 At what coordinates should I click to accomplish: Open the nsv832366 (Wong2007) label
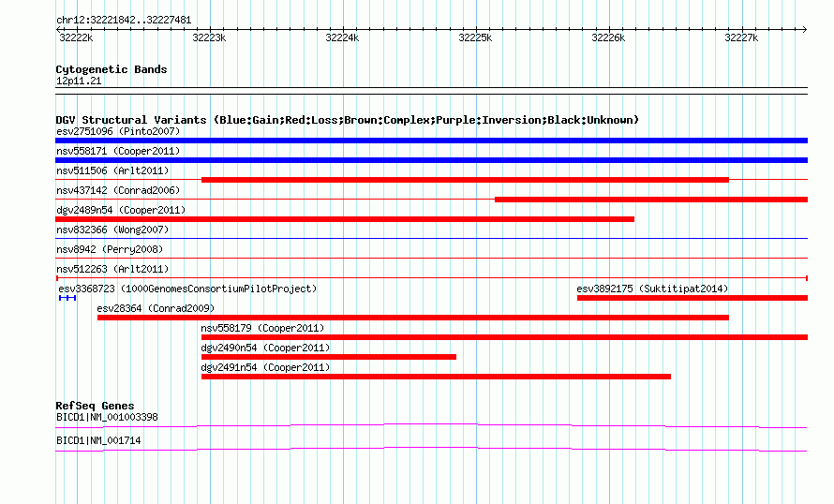pos(112,230)
